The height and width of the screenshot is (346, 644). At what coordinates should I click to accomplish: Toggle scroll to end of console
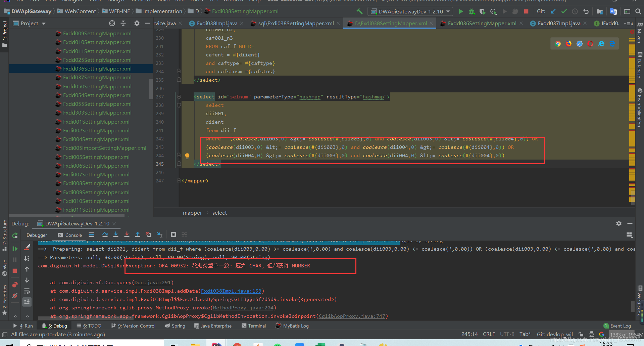coord(27,302)
